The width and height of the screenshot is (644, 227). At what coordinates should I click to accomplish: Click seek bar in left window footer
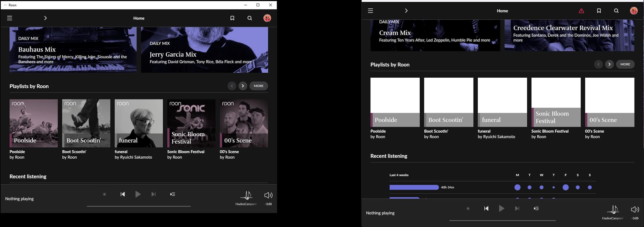pos(139,206)
